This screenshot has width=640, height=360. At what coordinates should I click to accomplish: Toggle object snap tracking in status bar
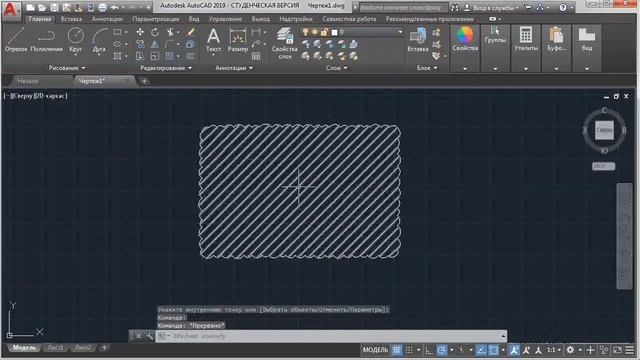click(481, 350)
